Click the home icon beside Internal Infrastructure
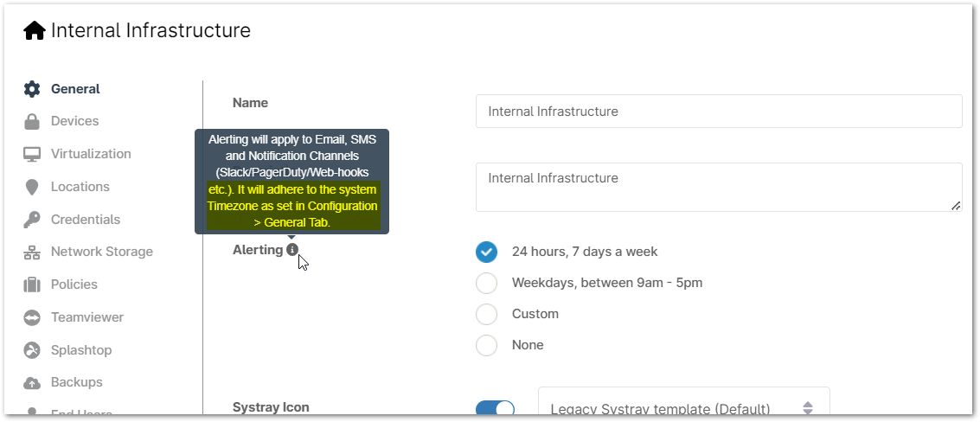This screenshot has height=422, width=980. [35, 31]
